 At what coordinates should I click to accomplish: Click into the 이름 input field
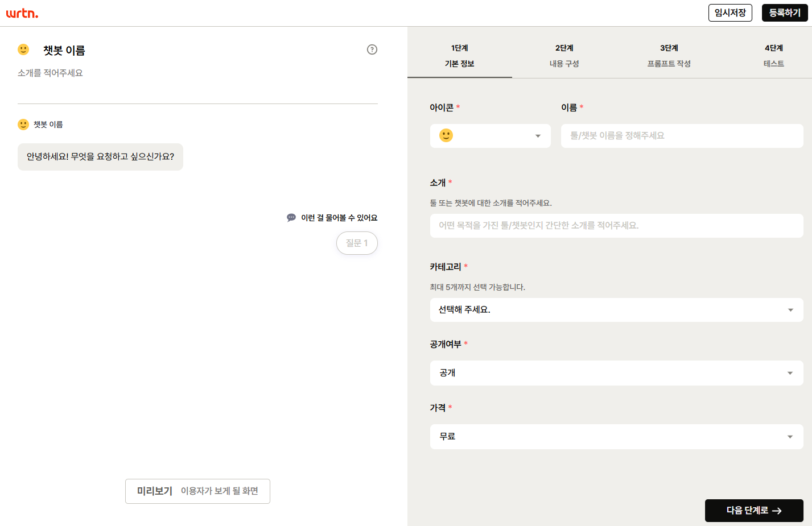coord(682,136)
